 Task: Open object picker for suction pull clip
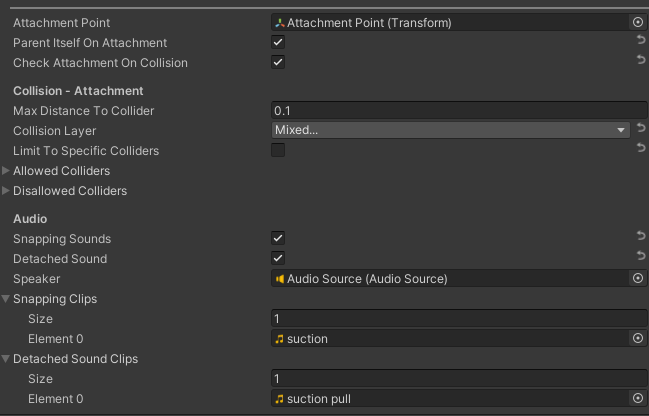tap(638, 398)
